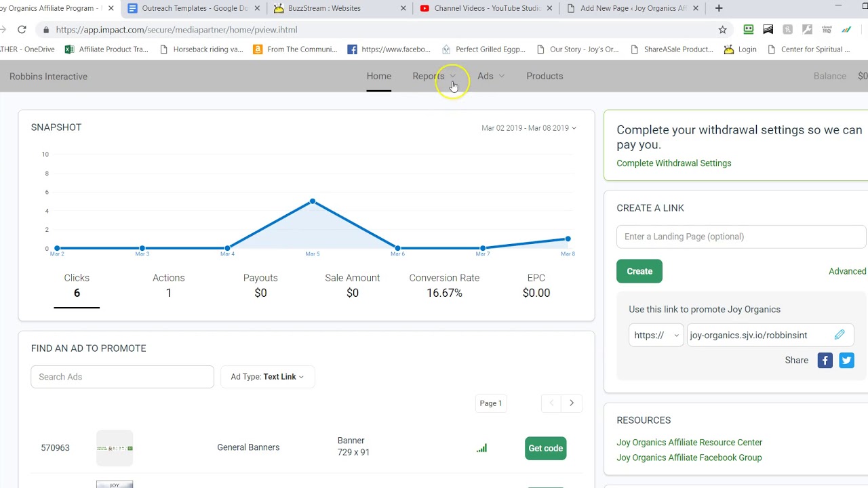Click the Enter a Landing Page field
The image size is (868, 488).
(741, 237)
